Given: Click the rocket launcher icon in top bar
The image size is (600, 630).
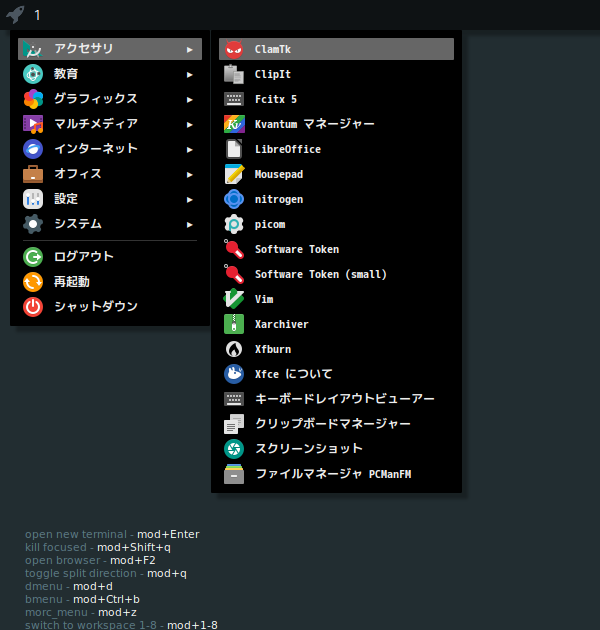Looking at the screenshot, I should click(x=15, y=15).
